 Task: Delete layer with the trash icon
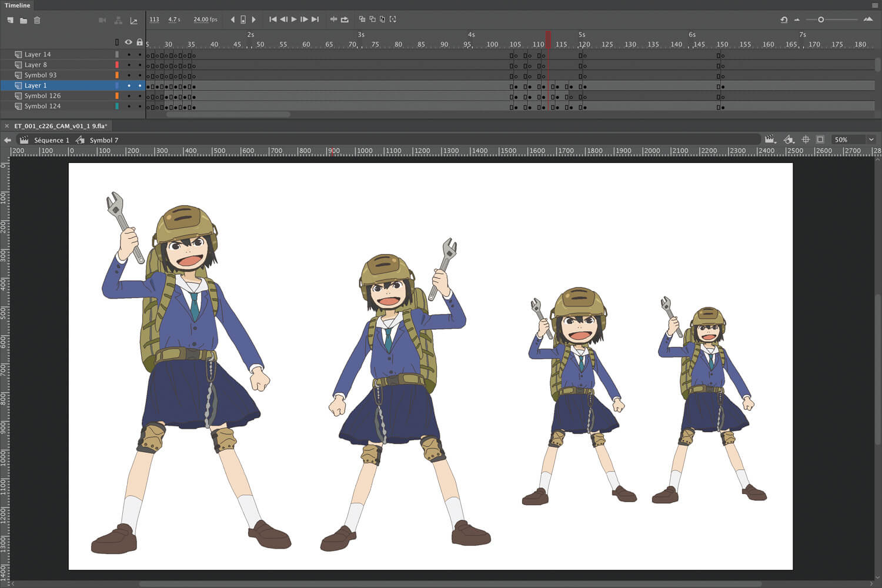(37, 20)
